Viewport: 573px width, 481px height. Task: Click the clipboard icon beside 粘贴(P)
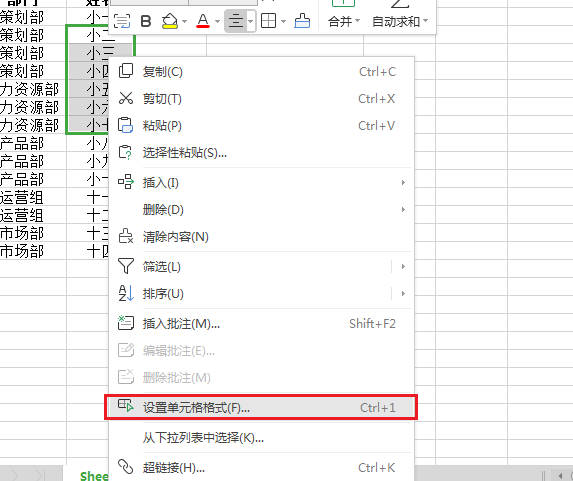pyautogui.click(x=126, y=125)
